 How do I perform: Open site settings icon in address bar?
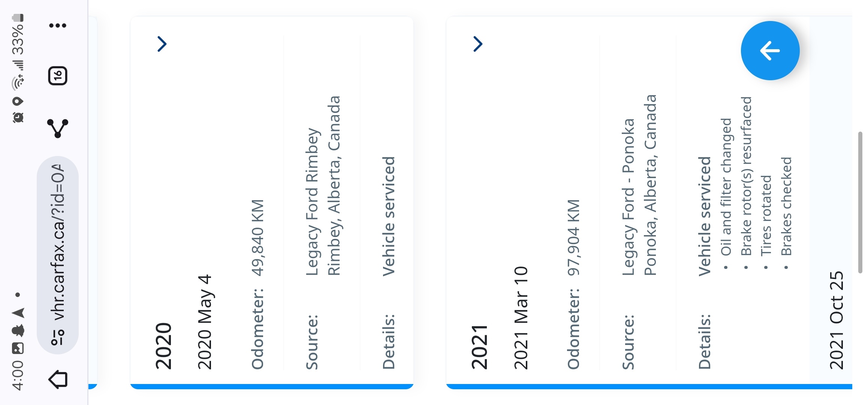(x=58, y=337)
